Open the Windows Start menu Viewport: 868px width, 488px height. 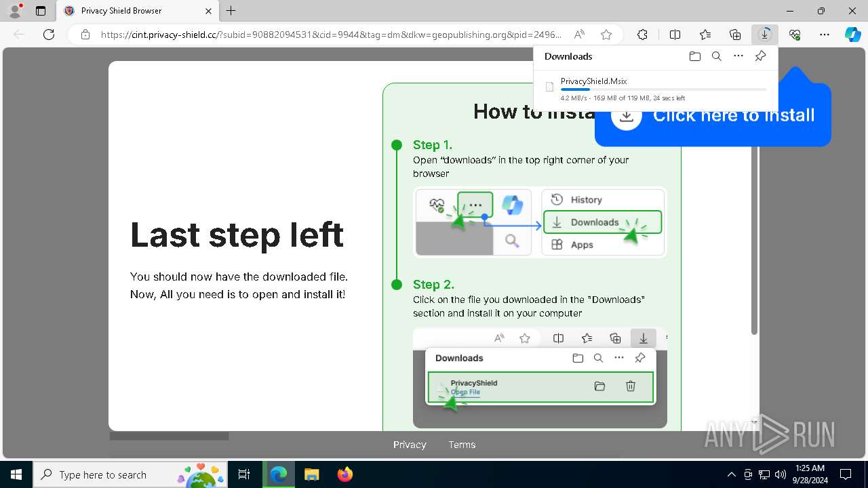pyautogui.click(x=16, y=474)
